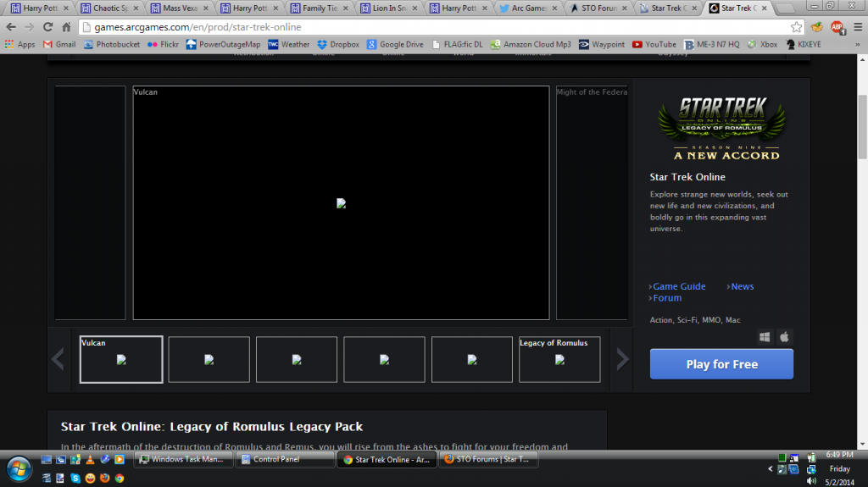This screenshot has height=487, width=868.
Task: Open the Google Drive bookmark
Action: point(395,44)
